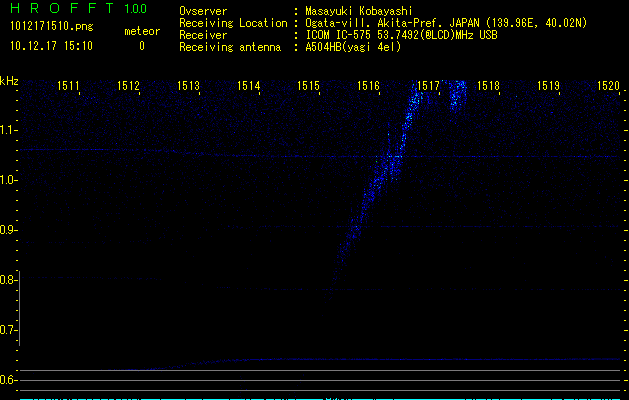629x400 pixels.
Task: Click the meteor count label
Action: click(x=142, y=31)
